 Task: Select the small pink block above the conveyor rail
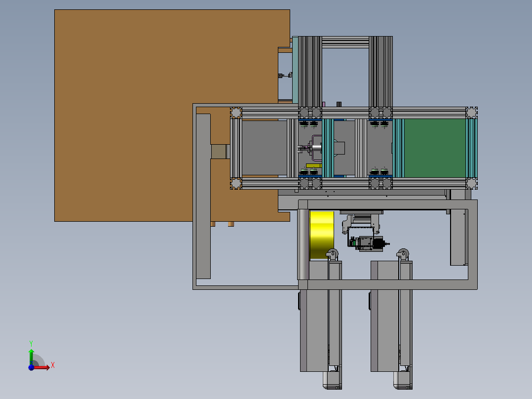tap(324, 104)
